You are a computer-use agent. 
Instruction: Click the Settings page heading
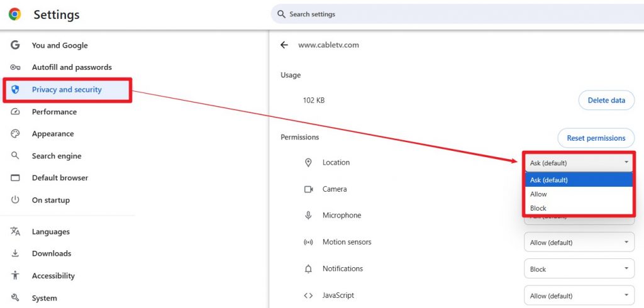(57, 15)
